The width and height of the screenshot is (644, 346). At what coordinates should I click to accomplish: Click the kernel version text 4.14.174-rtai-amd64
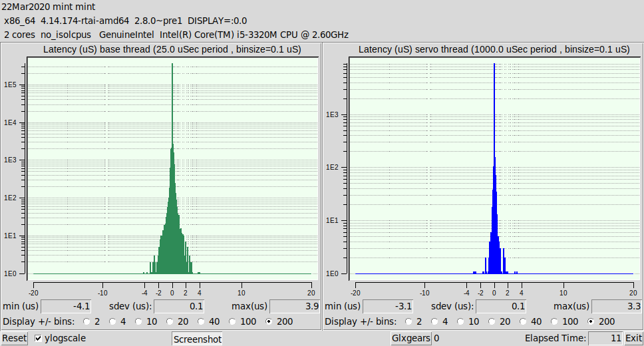tap(85, 21)
